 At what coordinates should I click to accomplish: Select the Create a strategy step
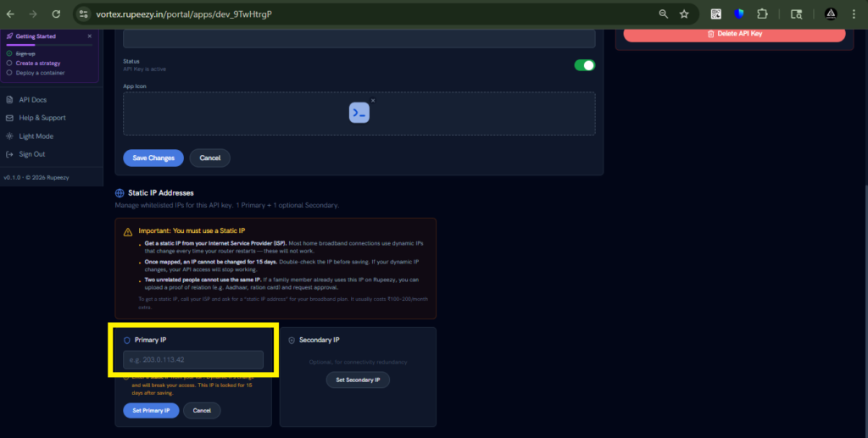point(39,63)
